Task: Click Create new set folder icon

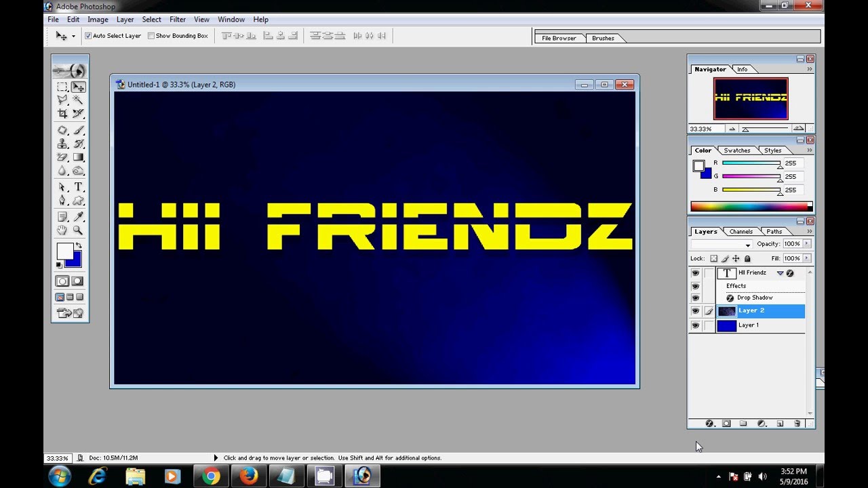Action: click(743, 424)
